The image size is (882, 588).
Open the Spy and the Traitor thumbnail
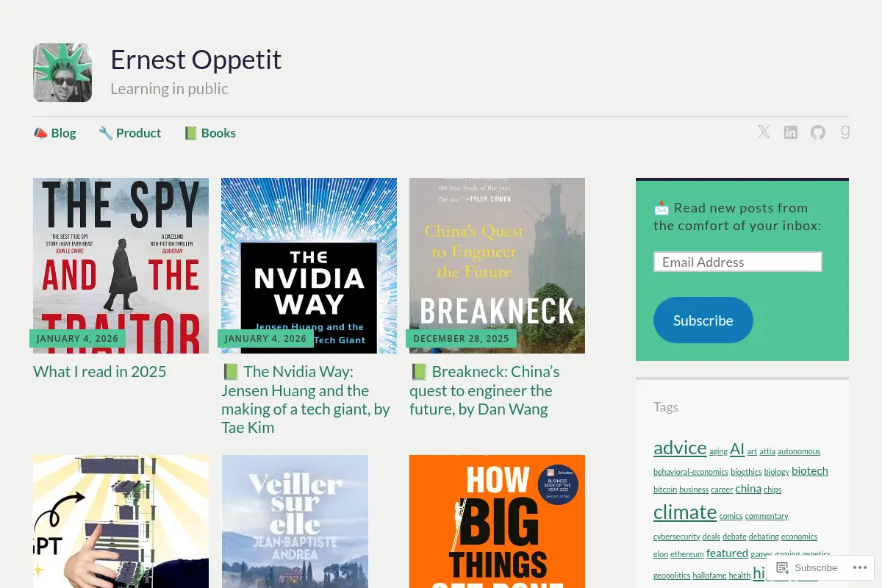click(121, 265)
